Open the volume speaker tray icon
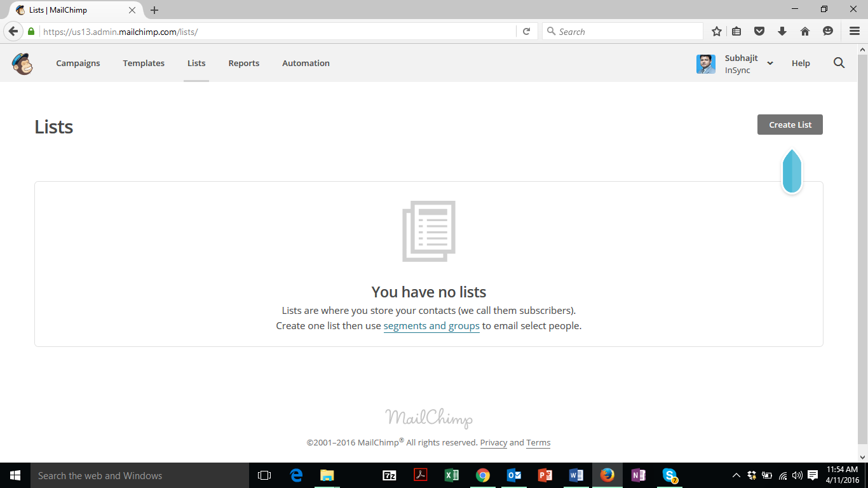The height and width of the screenshot is (488, 868). coord(797,475)
